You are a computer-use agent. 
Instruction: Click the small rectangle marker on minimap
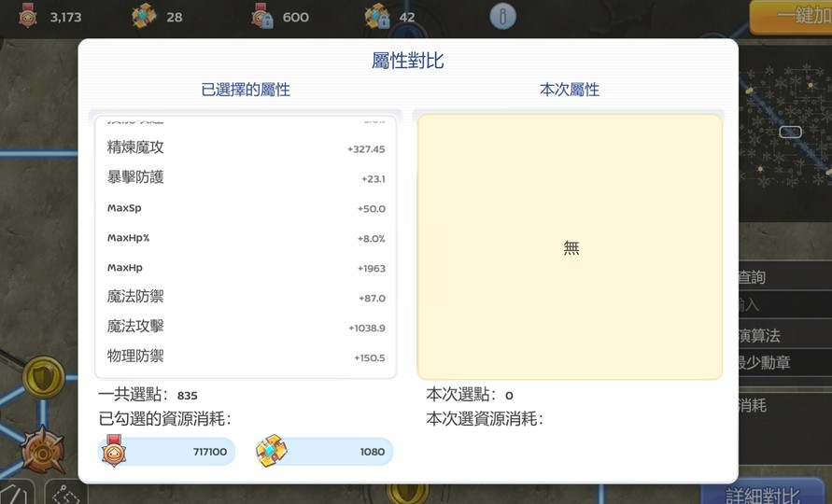tap(790, 131)
